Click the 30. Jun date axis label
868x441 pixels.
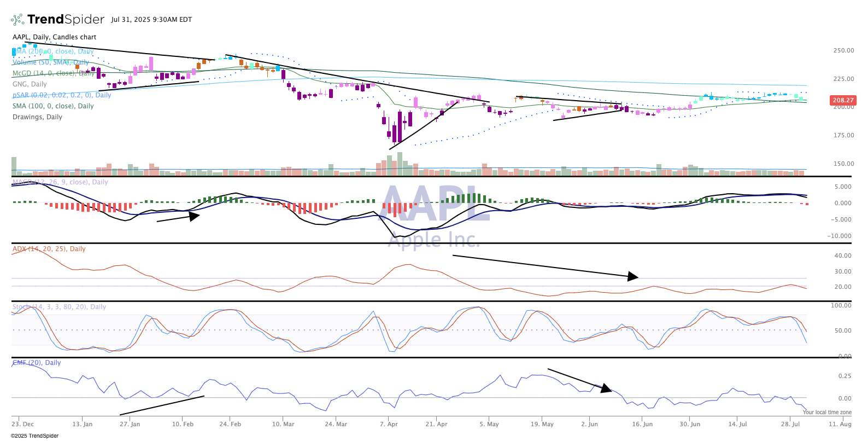[x=690, y=424]
